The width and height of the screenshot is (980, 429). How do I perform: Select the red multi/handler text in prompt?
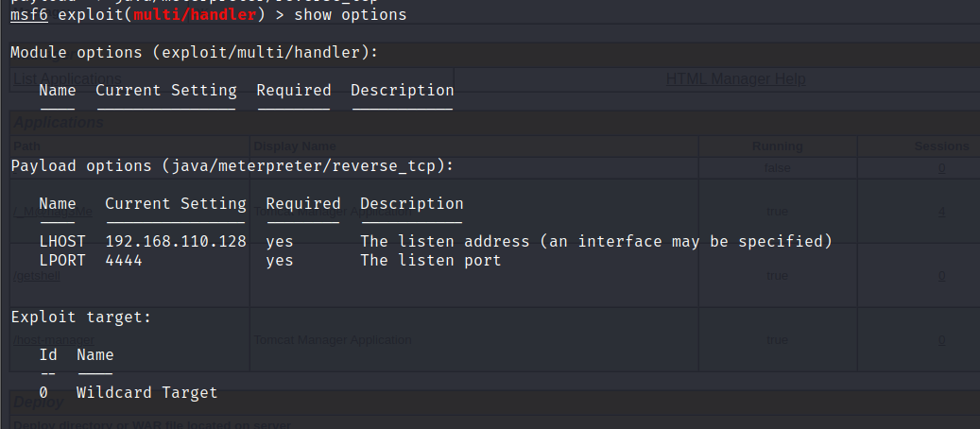click(195, 14)
